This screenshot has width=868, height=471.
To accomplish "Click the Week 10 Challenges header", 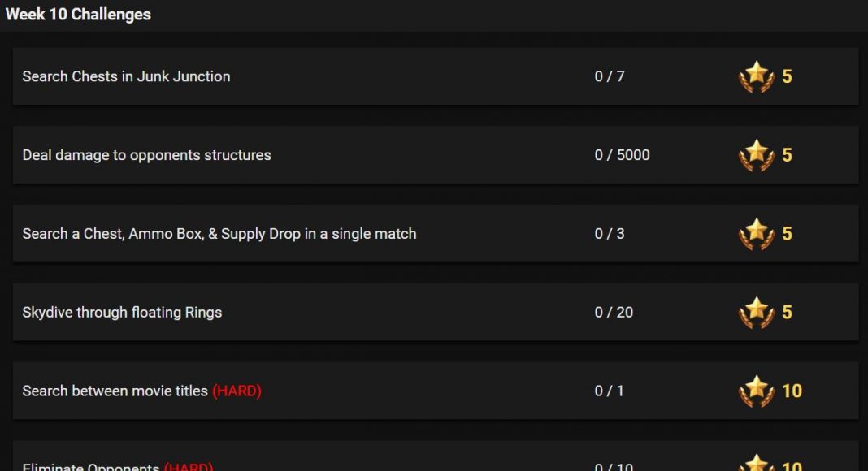I will pyautogui.click(x=78, y=15).
